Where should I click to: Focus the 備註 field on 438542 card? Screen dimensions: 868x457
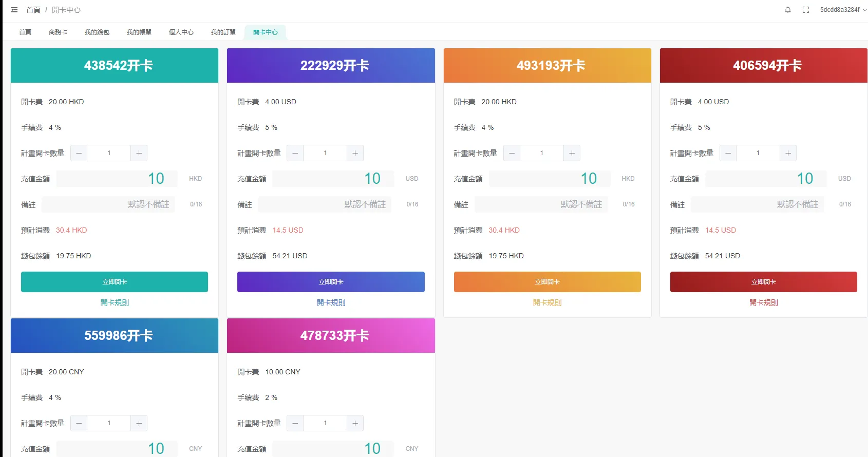pos(108,204)
